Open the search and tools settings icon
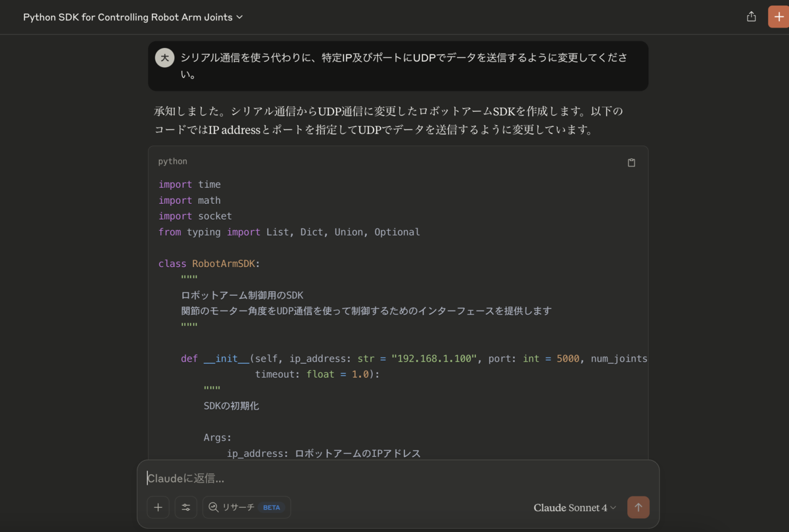Image resolution: width=789 pixels, height=532 pixels. 186,507
